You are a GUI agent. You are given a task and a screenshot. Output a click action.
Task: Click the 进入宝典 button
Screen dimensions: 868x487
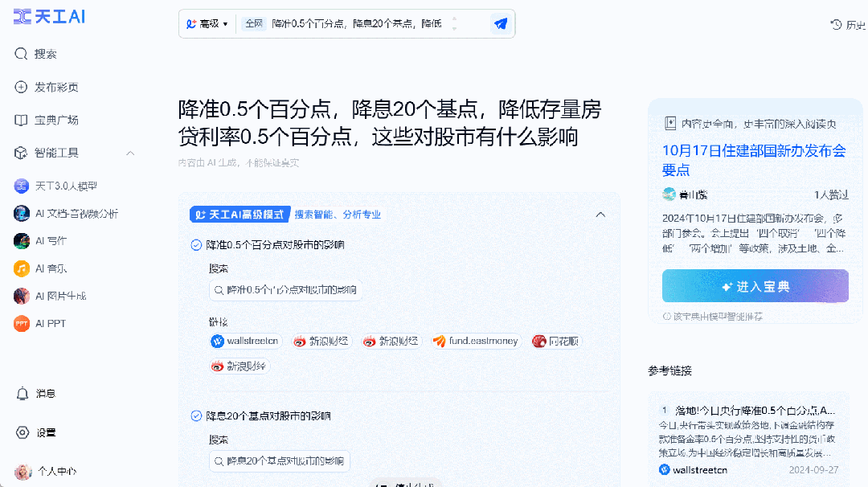tap(754, 285)
